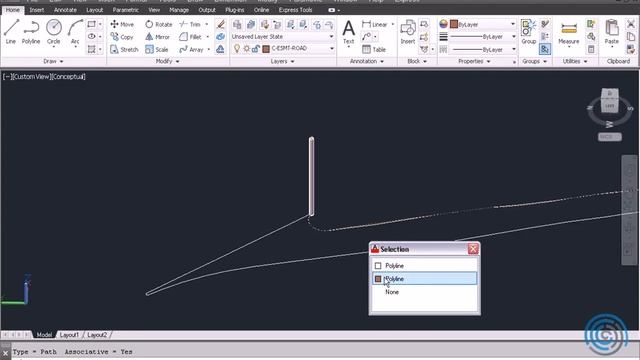Click the object color swatch ByLayer
The width and height of the screenshot is (640, 360).
pos(454,24)
